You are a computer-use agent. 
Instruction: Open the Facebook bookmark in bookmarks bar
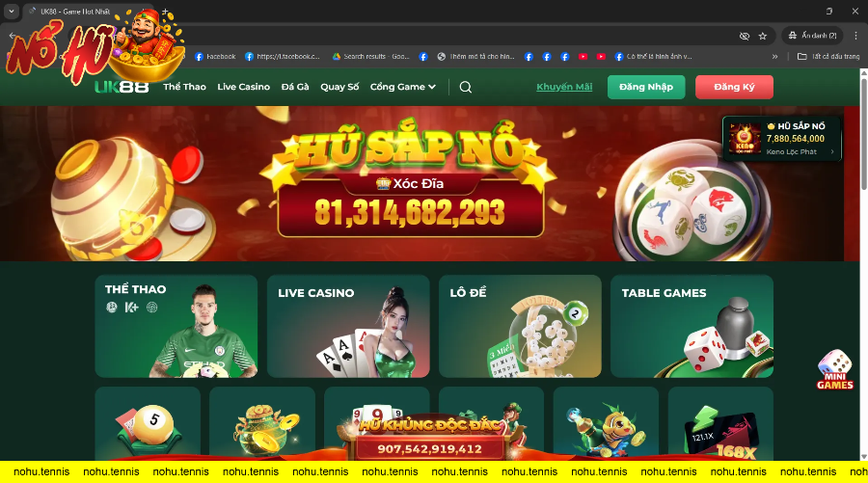click(x=215, y=57)
